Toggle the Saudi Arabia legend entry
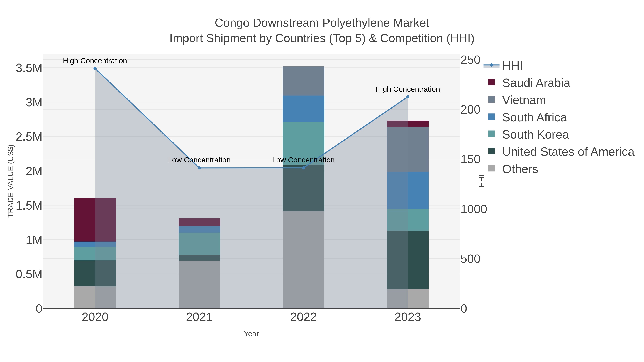Screen dimensions: 644x362 click(529, 83)
